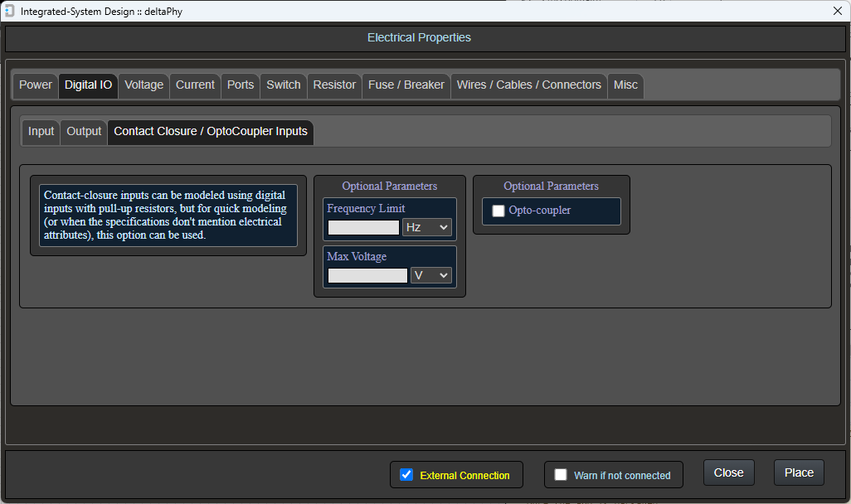Screen dimensions: 851x504
Task: Switch to the Power tab
Action: pyautogui.click(x=36, y=85)
